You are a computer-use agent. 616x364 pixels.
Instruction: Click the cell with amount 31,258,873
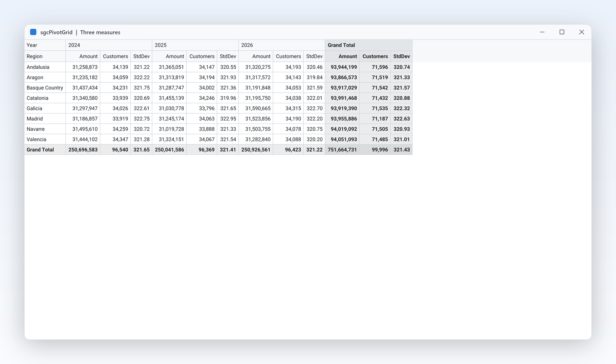[x=83, y=67]
